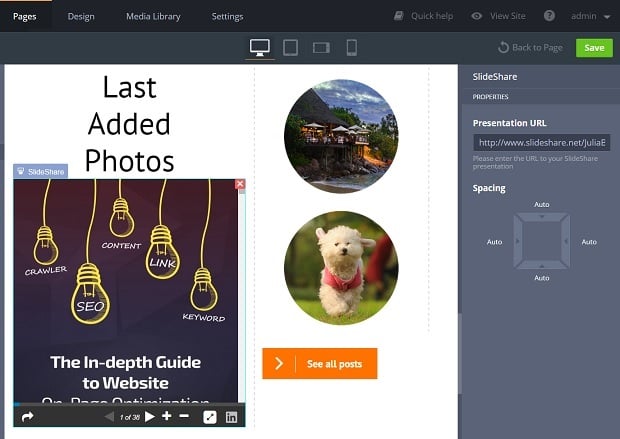Open the Design tab
Screen dimensions: 620x439
point(81,16)
